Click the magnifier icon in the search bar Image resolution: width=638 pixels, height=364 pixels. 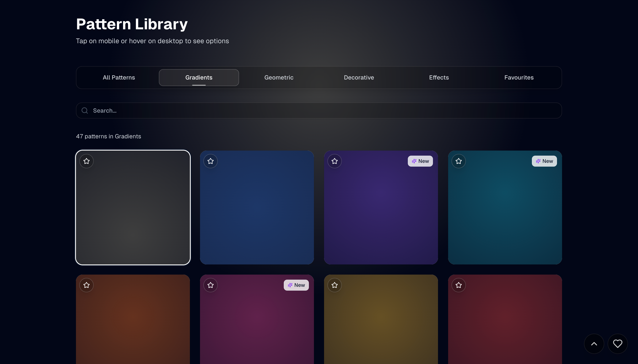[x=85, y=111]
